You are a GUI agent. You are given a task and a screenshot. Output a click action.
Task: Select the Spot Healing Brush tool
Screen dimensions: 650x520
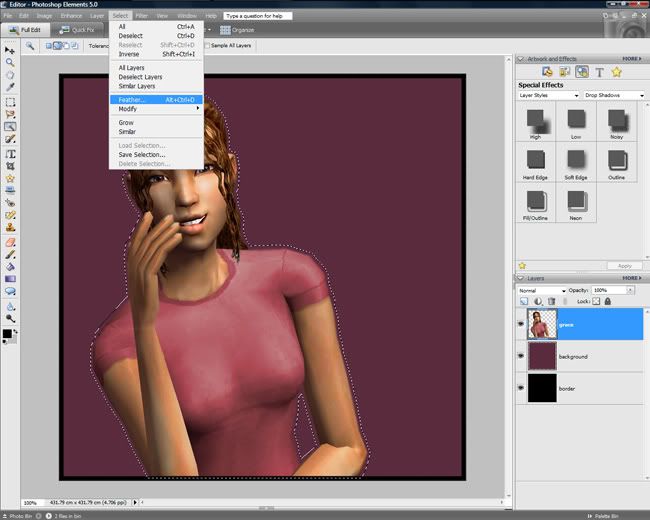click(10, 215)
